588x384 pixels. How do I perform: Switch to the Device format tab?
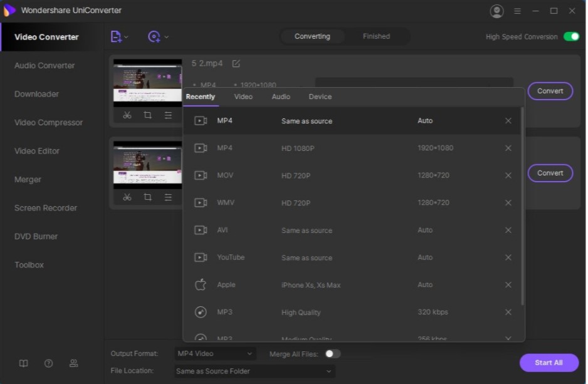tap(320, 96)
